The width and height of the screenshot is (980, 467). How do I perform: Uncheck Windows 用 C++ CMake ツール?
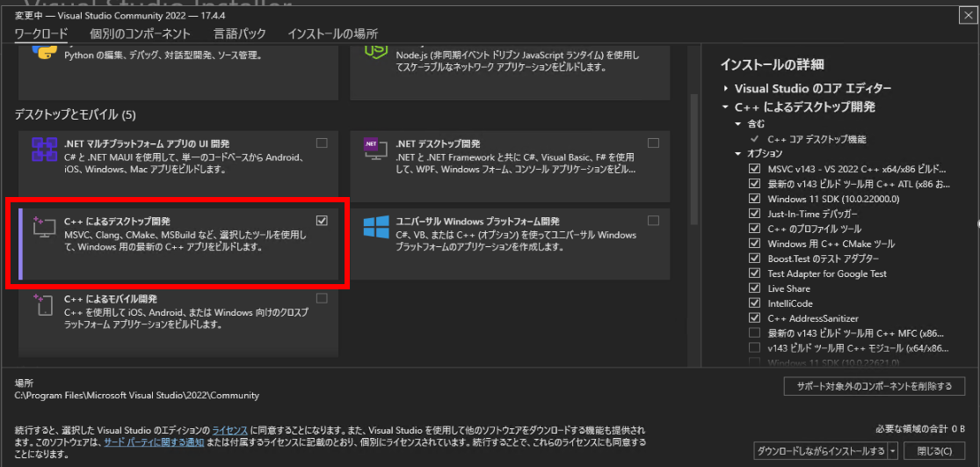click(x=754, y=244)
